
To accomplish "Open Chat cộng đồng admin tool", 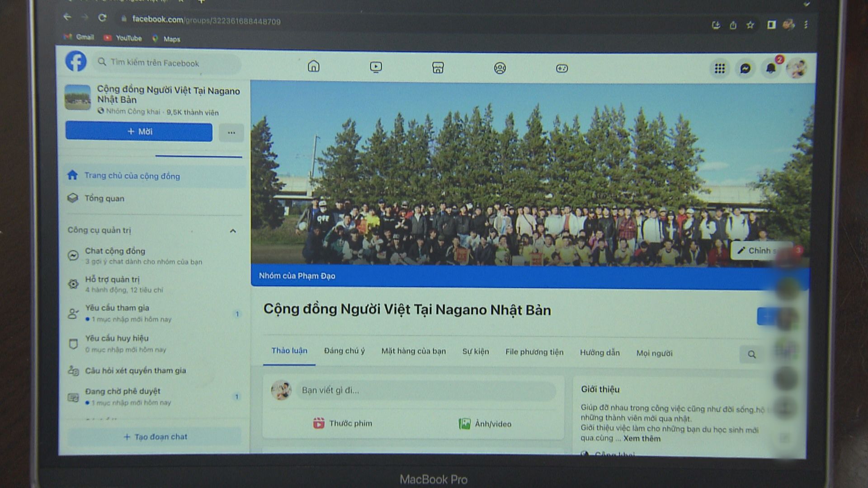I will click(x=154, y=256).
